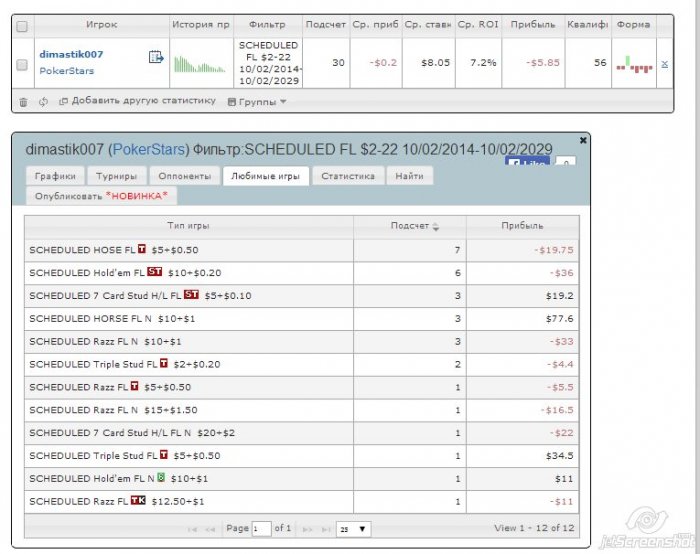Screen dimensions: 700x554
Task: Click the T icon in the Triple Stud $5+$0.50 row
Action: (x=164, y=454)
